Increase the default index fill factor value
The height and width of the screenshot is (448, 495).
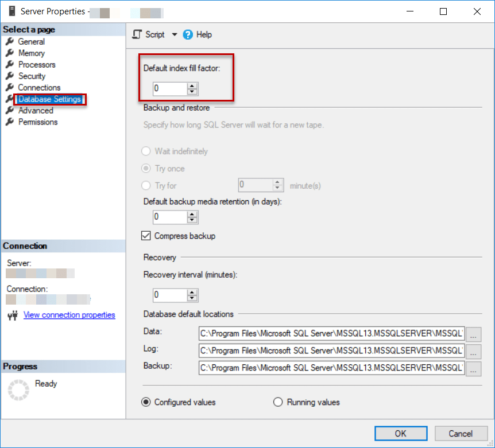point(192,85)
